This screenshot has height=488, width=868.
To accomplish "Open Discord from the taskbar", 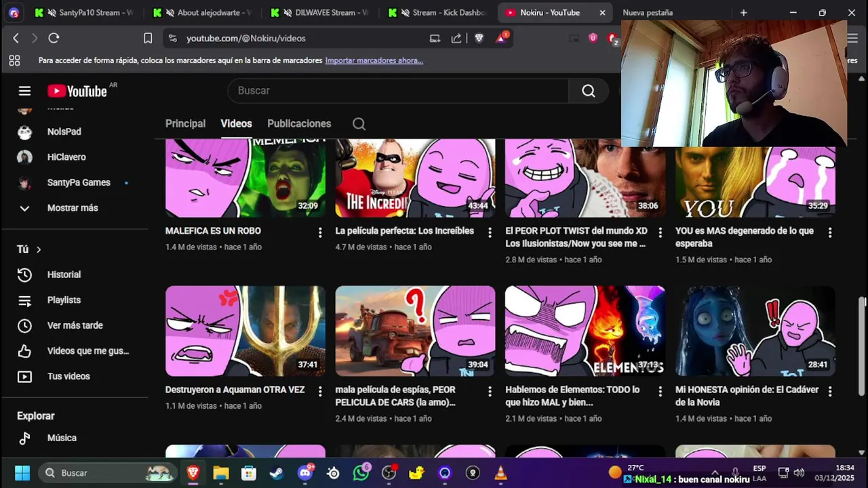I will [x=305, y=472].
